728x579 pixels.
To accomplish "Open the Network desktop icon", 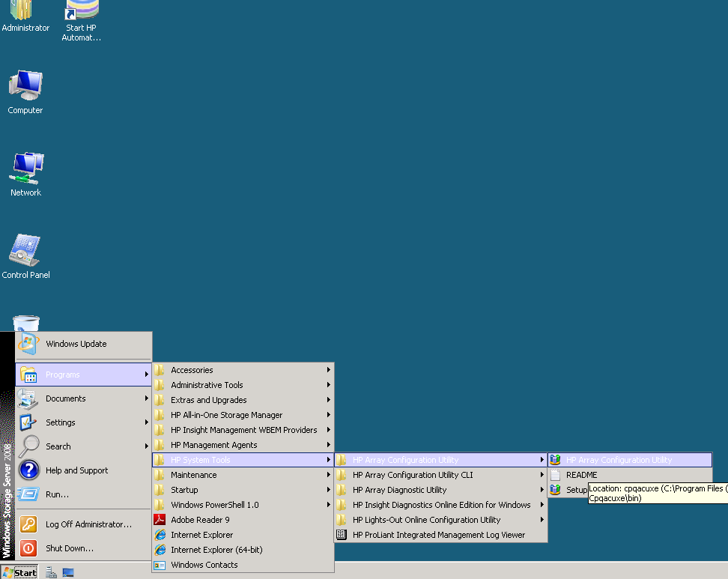I will (x=26, y=168).
